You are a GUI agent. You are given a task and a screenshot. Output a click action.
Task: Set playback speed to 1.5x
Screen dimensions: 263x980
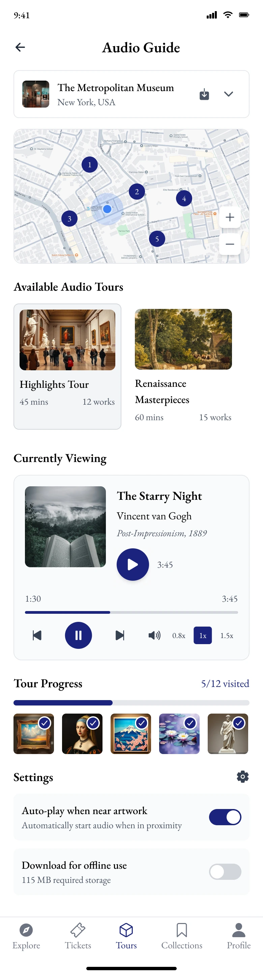tap(227, 635)
